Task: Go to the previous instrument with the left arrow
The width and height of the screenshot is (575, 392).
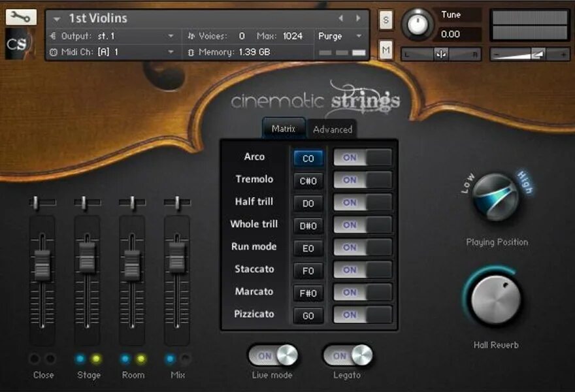Action: click(340, 18)
